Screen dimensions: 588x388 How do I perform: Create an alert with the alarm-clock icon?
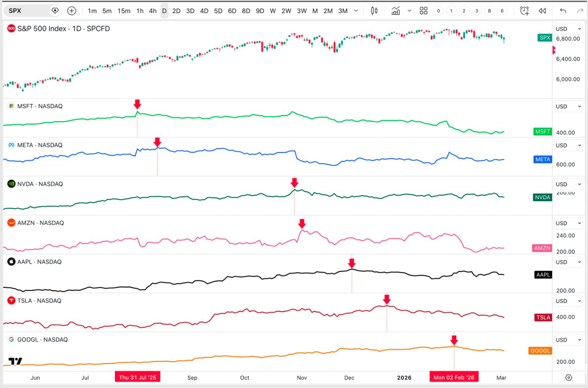[x=525, y=11]
